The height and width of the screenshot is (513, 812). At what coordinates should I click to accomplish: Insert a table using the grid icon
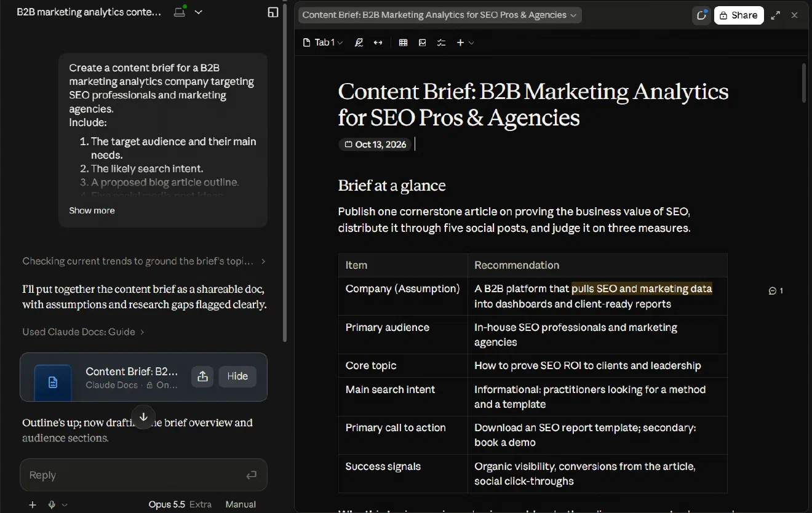[403, 42]
